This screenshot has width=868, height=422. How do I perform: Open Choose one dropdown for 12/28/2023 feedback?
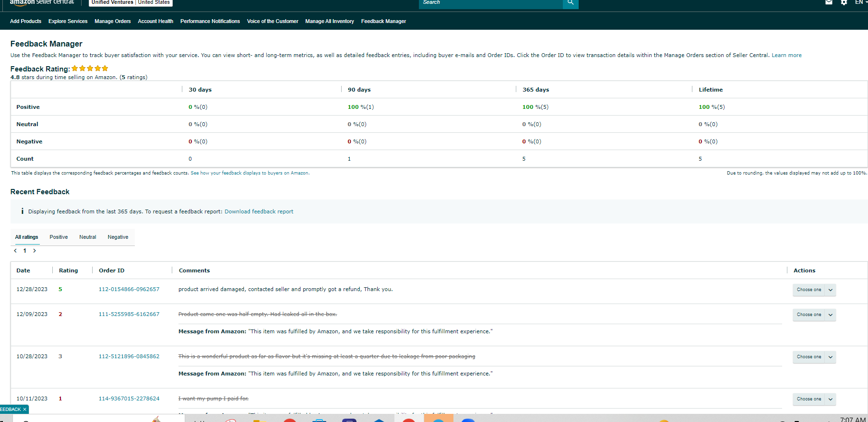pos(814,290)
